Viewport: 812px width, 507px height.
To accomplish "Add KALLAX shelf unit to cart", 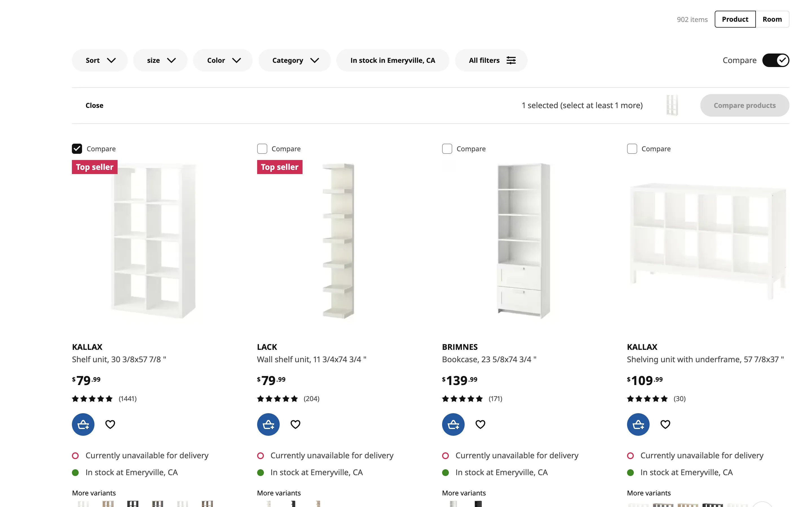I will pos(83,424).
